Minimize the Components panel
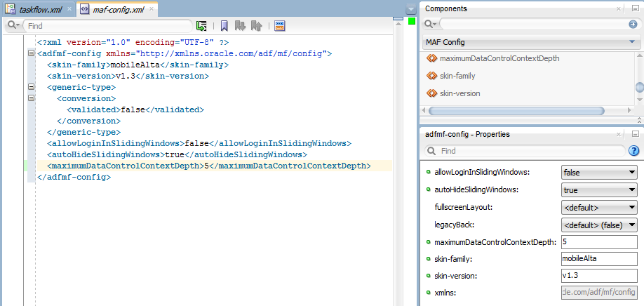Image resolution: width=644 pixels, height=306 pixels. [x=635, y=8]
